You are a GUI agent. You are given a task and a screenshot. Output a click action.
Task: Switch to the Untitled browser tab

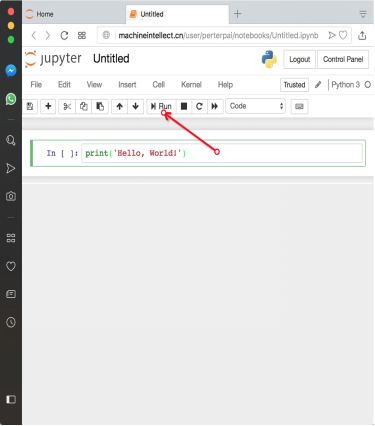tap(177, 14)
